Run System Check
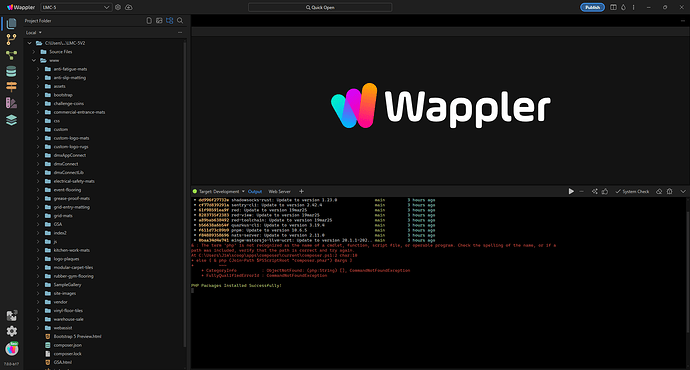Viewport: 690px width, 370px height. [x=632, y=191]
